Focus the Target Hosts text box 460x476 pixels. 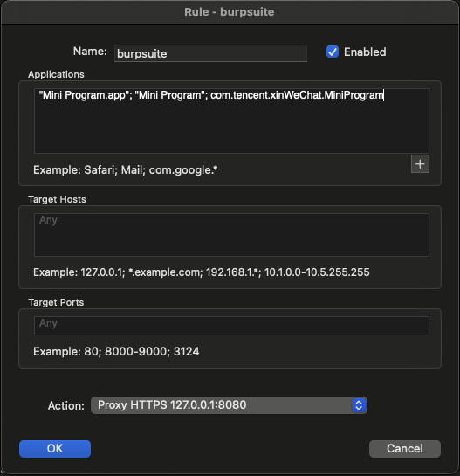(231, 235)
